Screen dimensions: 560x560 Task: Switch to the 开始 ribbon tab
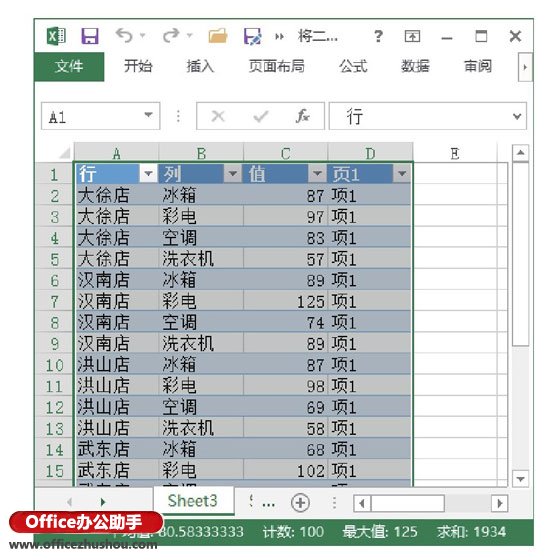pos(138,66)
